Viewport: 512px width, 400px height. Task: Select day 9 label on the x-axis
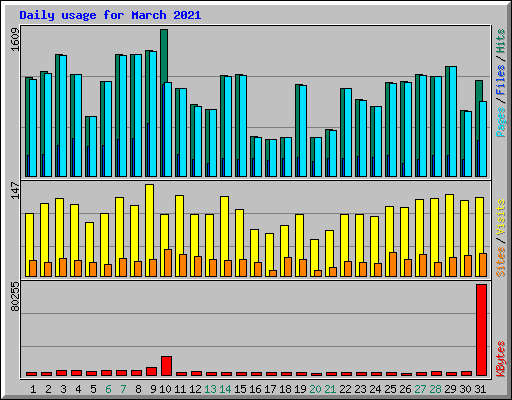153,389
